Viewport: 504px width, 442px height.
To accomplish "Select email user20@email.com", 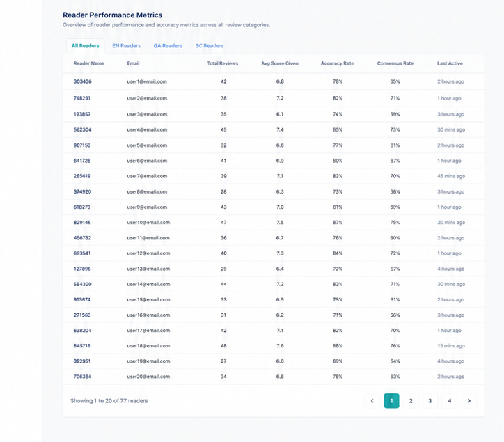I will coord(148,377).
